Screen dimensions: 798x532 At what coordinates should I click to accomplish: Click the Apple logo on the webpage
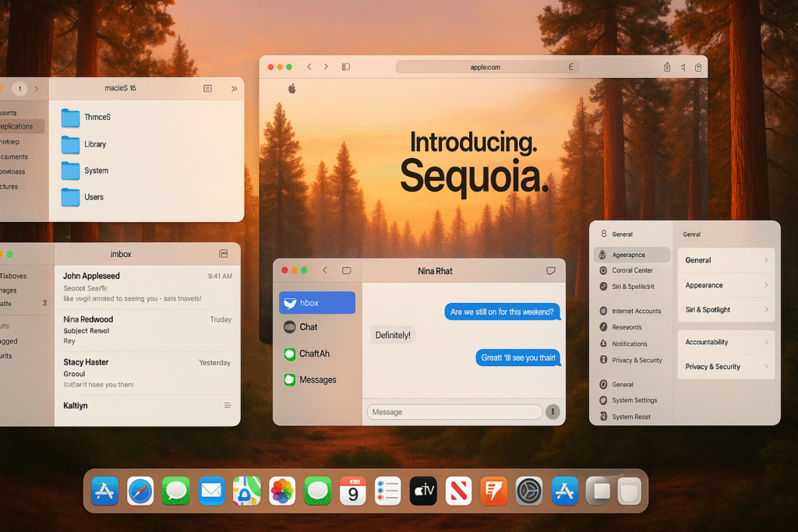tap(292, 89)
